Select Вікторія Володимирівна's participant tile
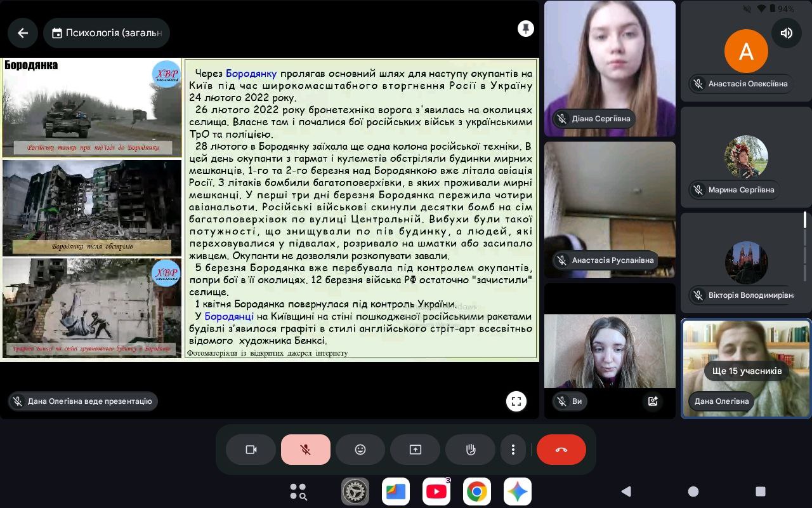 coord(746,264)
